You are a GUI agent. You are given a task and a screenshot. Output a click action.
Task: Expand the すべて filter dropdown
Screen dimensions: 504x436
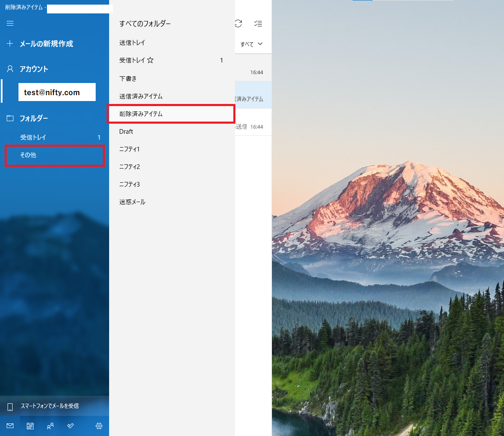pos(251,44)
